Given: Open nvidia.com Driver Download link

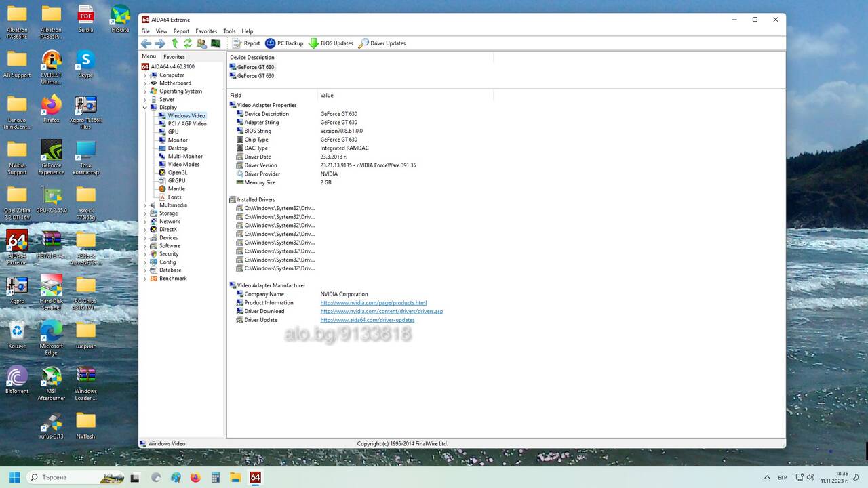Looking at the screenshot, I should pyautogui.click(x=382, y=312).
